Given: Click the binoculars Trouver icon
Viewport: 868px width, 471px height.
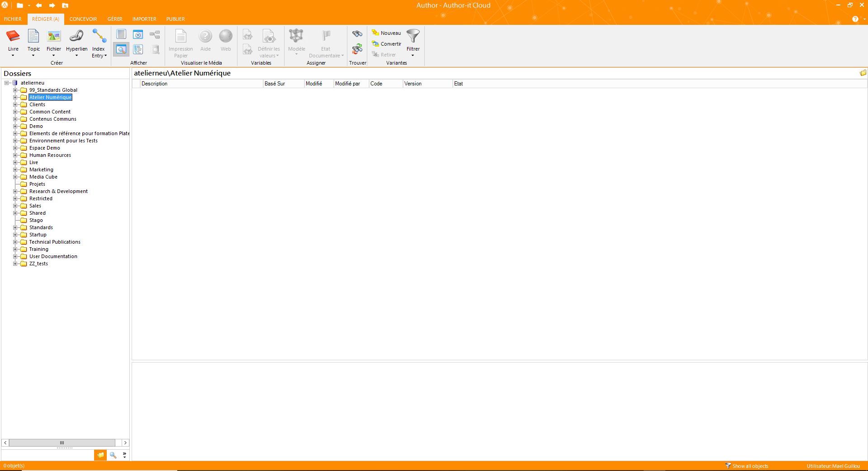Looking at the screenshot, I should click(357, 34).
